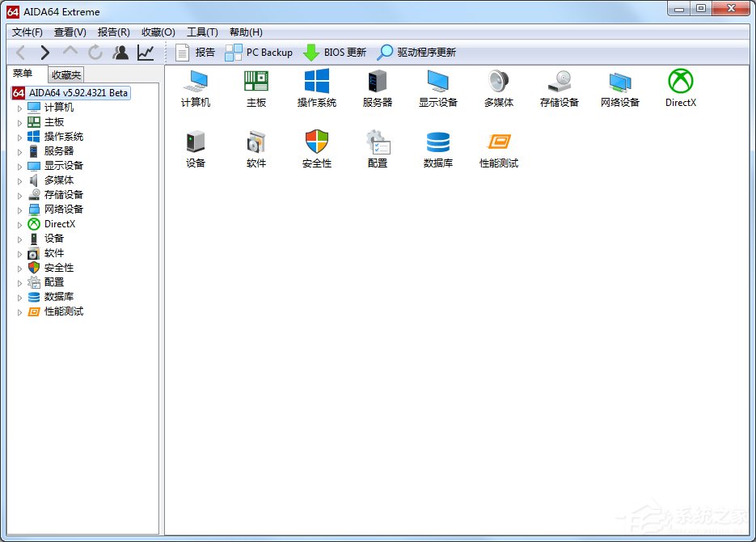Start a BIOS 更新 from the toolbar
The image size is (756, 542).
coord(334,52)
